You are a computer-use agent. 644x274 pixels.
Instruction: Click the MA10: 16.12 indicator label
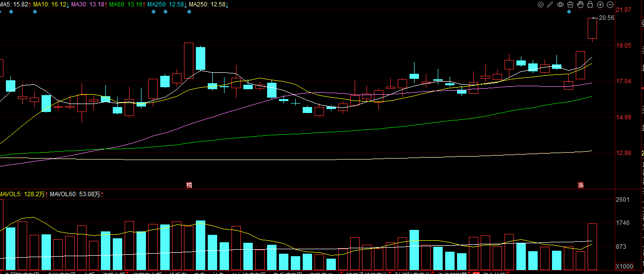pos(51,4)
